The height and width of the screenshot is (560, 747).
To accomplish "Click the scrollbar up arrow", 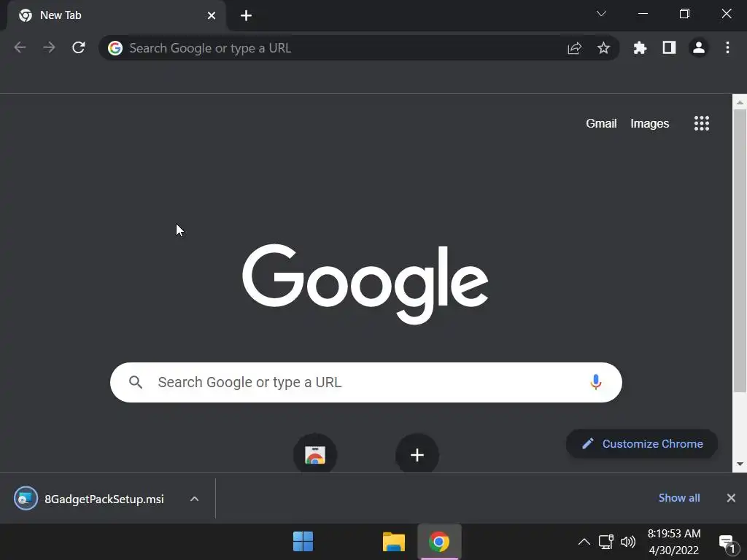I will tap(740, 102).
